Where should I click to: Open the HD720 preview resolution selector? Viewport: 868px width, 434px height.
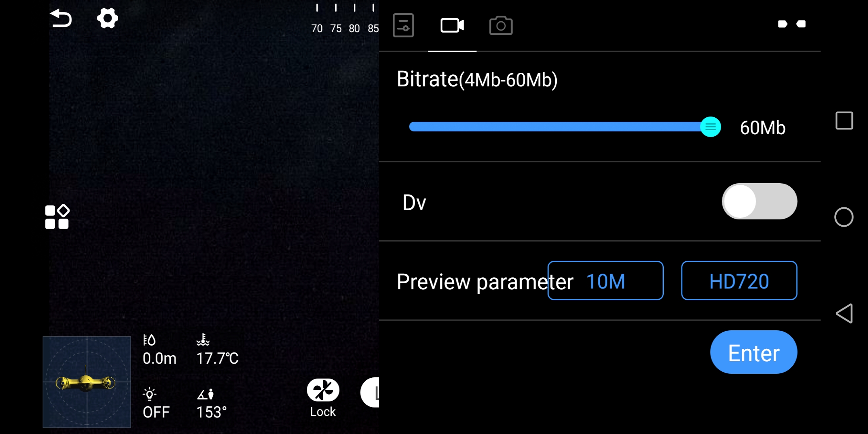click(x=739, y=280)
